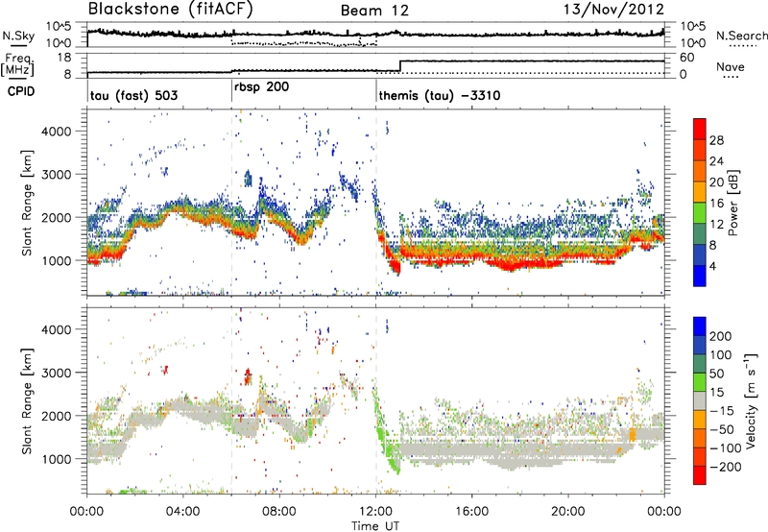Viewport: 768px width, 532px height.
Task: Click the 'Nave' legend label
Action: [x=731, y=66]
